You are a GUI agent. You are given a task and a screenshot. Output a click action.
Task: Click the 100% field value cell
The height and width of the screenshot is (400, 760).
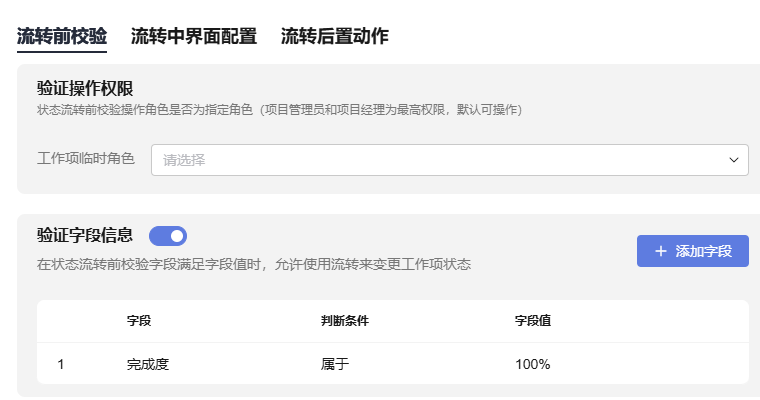(532, 364)
